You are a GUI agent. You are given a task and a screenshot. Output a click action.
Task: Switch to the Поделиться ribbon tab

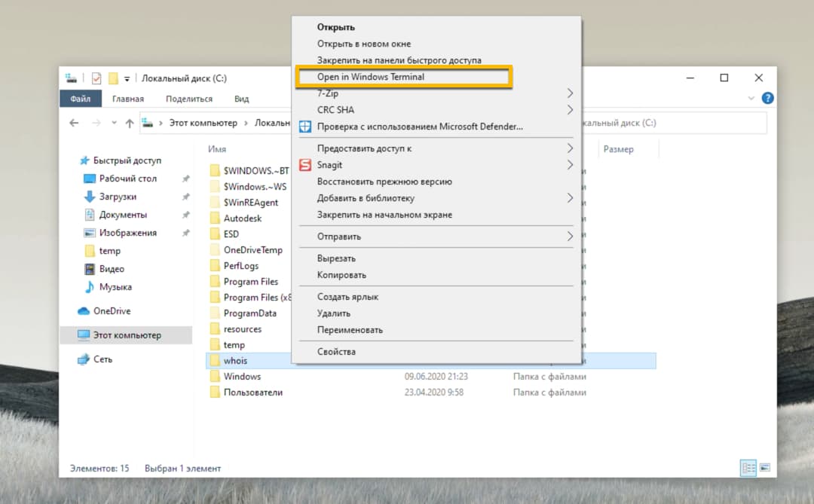click(189, 99)
